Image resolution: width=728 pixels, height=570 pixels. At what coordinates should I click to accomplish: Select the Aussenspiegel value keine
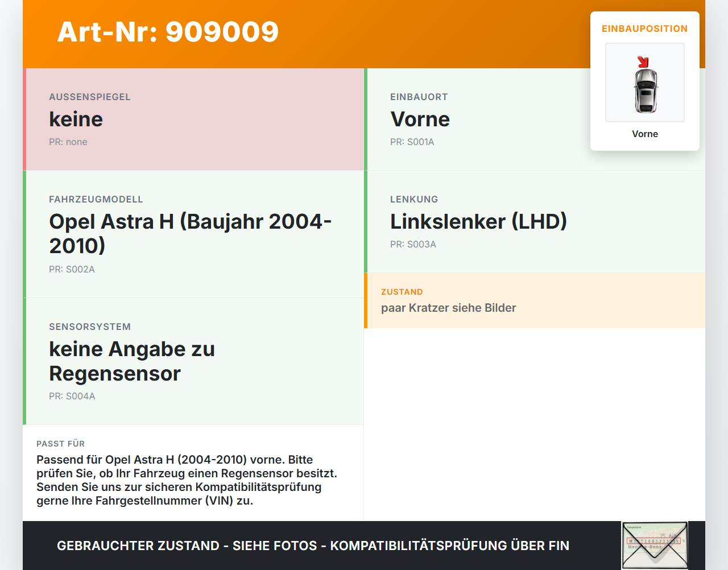pos(76,119)
